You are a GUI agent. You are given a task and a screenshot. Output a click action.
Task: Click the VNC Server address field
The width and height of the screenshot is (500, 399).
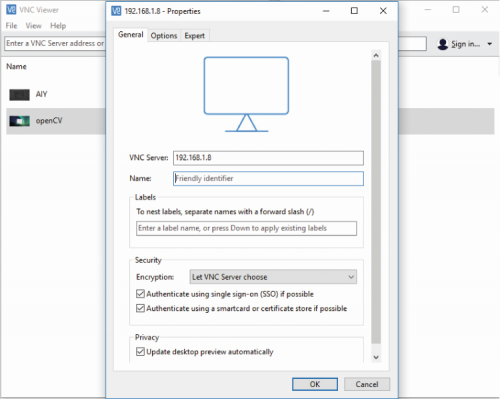(x=268, y=158)
